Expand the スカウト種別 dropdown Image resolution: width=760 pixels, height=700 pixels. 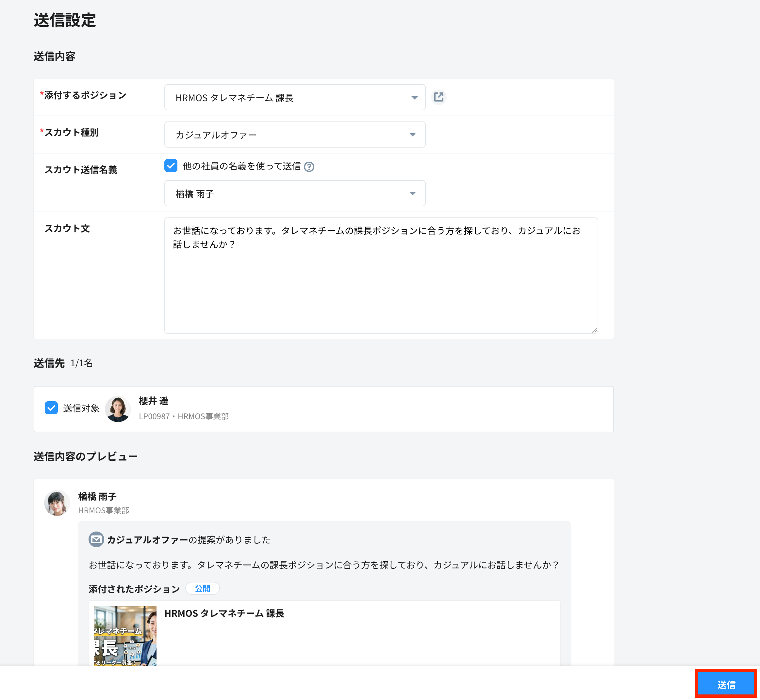click(x=295, y=135)
